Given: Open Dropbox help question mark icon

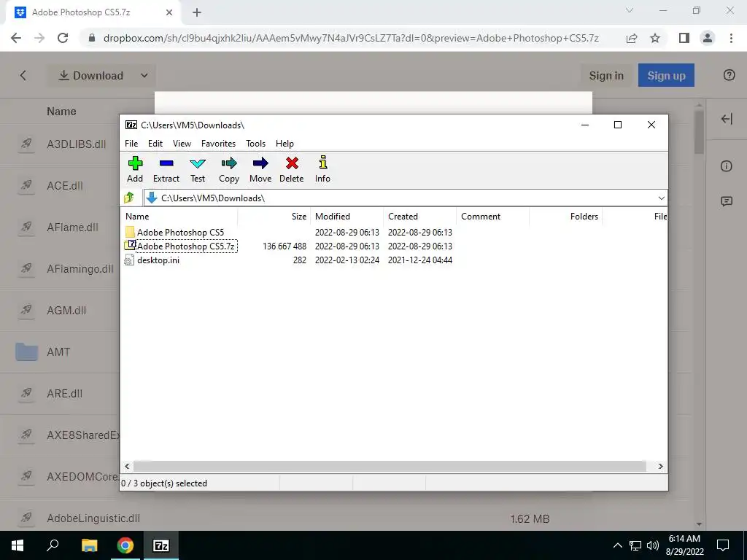Looking at the screenshot, I should click(x=729, y=75).
